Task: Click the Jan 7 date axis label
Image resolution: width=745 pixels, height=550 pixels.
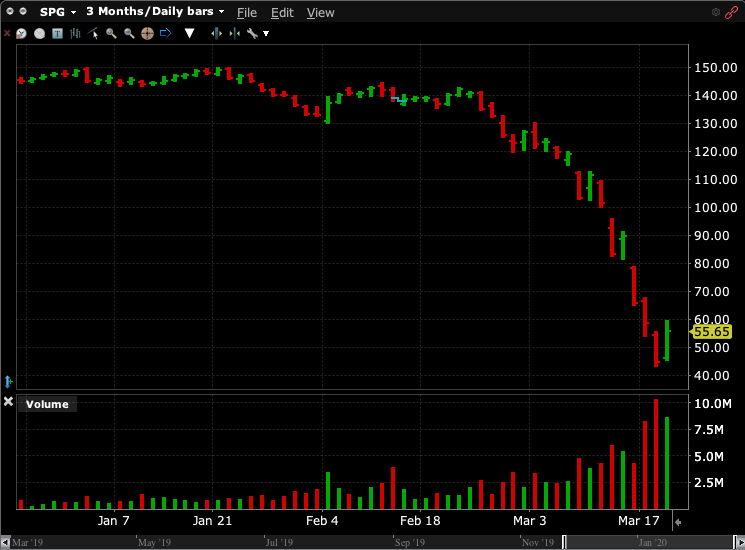Action: pyautogui.click(x=114, y=521)
